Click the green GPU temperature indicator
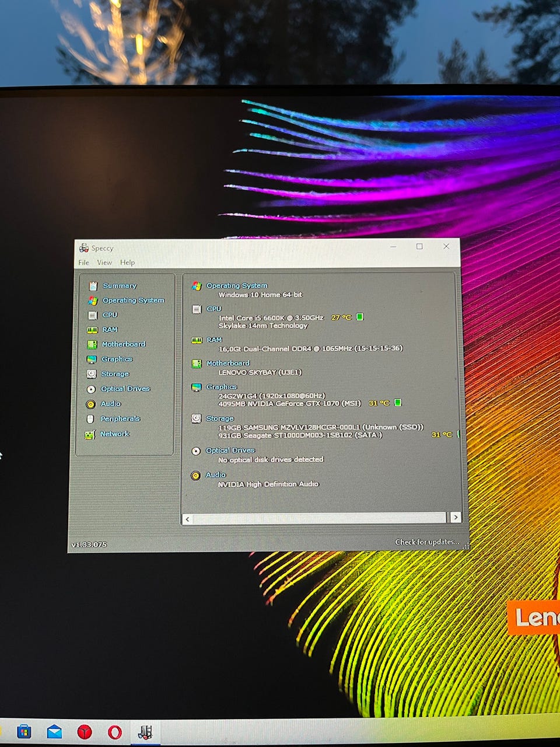This screenshot has width=560, height=747. [398, 403]
